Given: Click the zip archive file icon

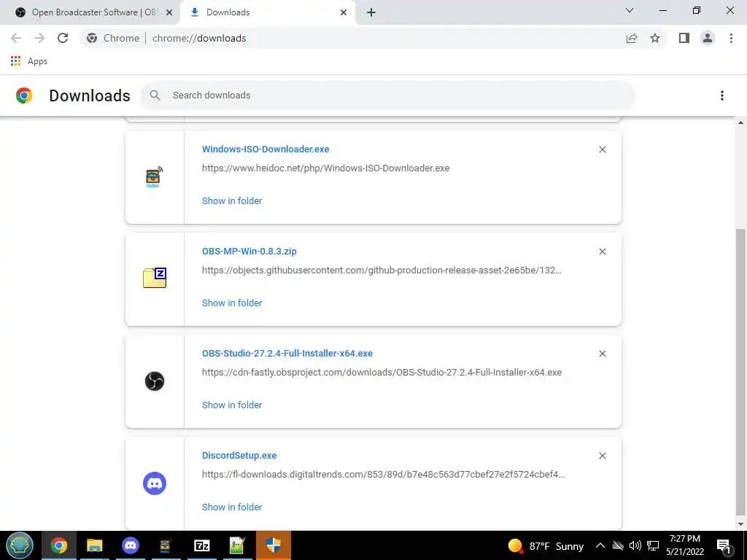Looking at the screenshot, I should tap(155, 278).
